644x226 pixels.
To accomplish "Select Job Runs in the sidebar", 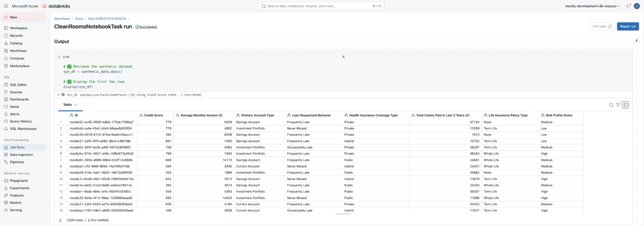I will click(23, 147).
